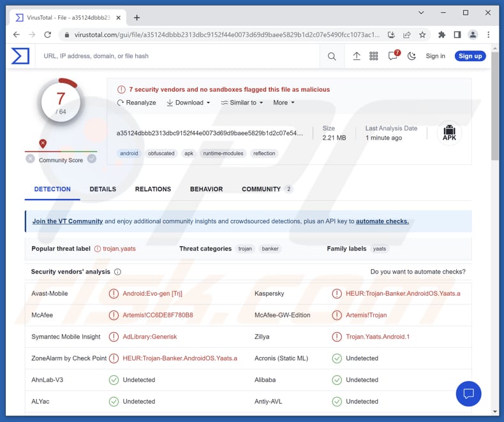Open the Download dropdown
Image resolution: width=504 pixels, height=422 pixels.
pos(188,103)
